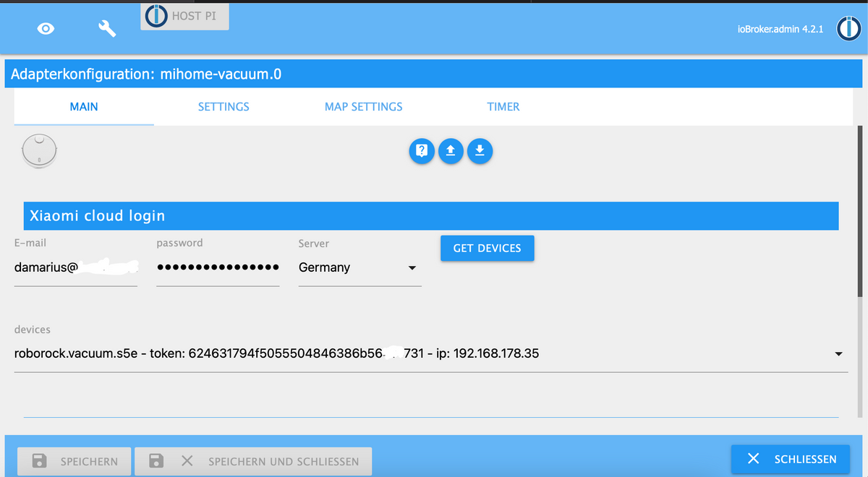The height and width of the screenshot is (477, 868).
Task: Click SPEICHERN UND SCHLIESSEN button
Action: [253, 461]
